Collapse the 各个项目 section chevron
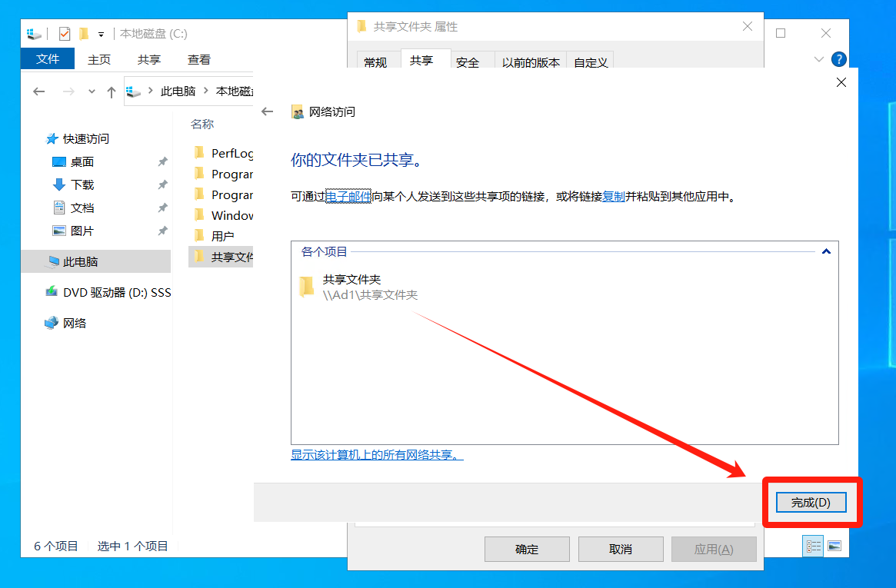This screenshot has height=588, width=896. pos(826,251)
